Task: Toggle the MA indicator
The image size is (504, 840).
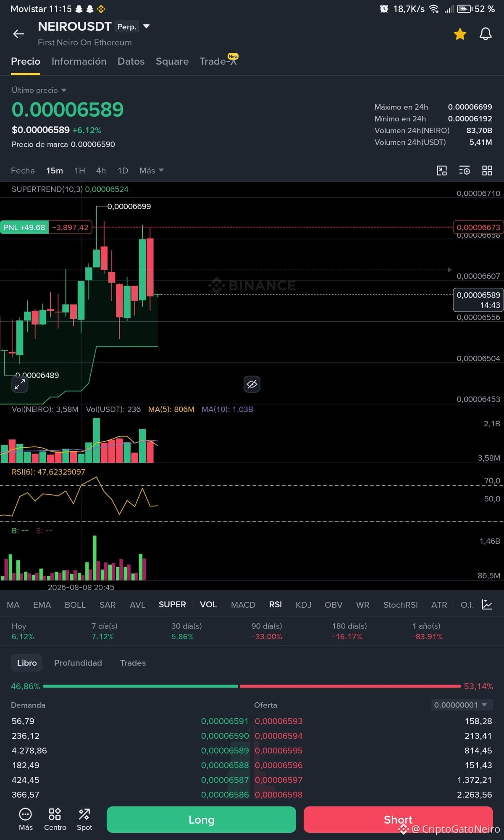Action: point(13,605)
